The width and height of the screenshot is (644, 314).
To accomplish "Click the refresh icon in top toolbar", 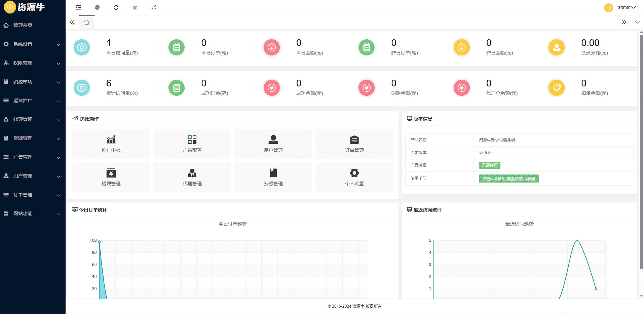I will [x=116, y=7].
